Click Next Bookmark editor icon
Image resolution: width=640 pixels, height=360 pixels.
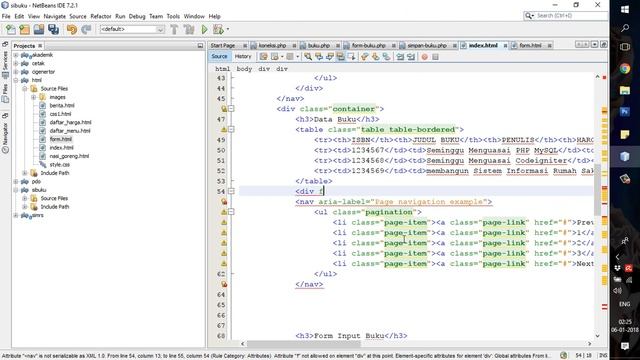click(375, 57)
